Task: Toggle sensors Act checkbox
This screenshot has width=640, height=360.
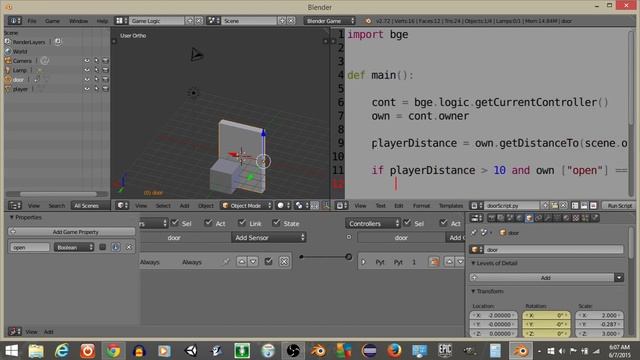Action: pyautogui.click(x=209, y=223)
